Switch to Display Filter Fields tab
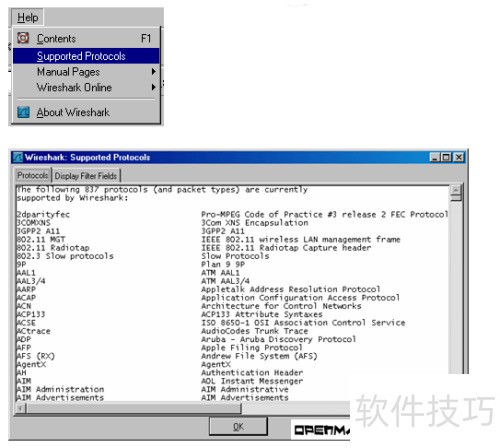This screenshot has width=500, height=448. point(86,176)
